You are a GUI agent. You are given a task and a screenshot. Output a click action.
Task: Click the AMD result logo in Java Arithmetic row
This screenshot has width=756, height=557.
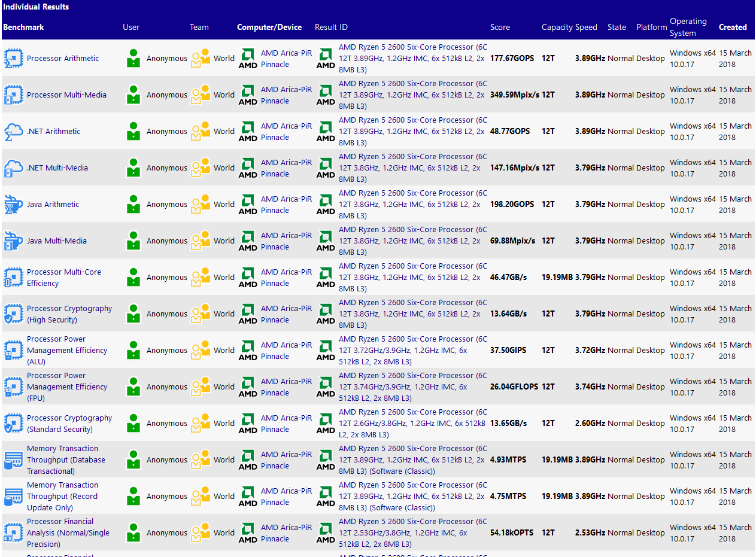tap(326, 205)
